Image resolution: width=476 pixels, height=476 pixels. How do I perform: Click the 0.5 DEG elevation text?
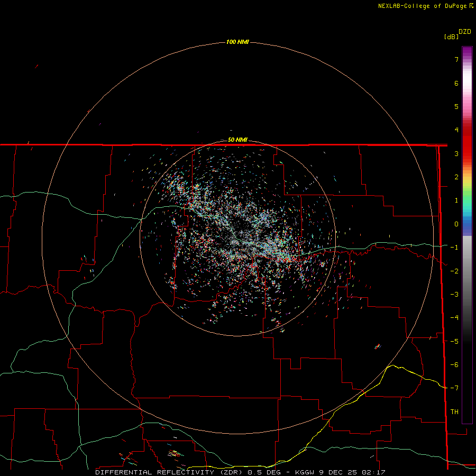pyautogui.click(x=264, y=472)
